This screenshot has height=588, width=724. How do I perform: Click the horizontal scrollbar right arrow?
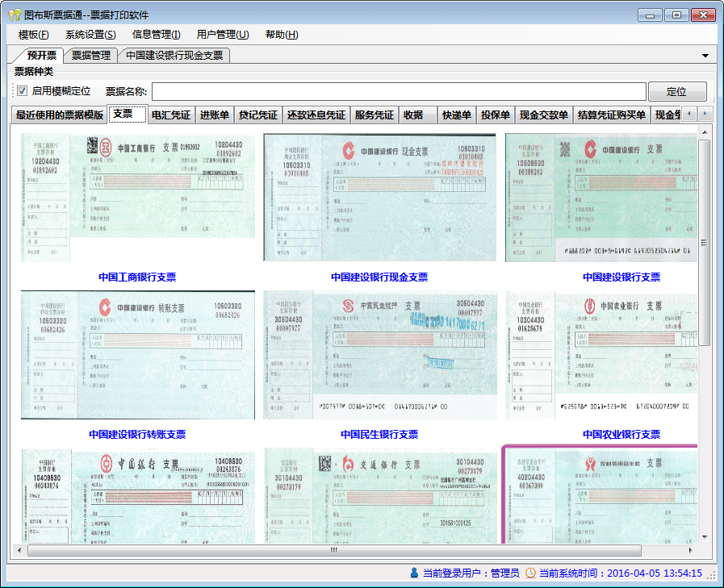click(x=690, y=550)
